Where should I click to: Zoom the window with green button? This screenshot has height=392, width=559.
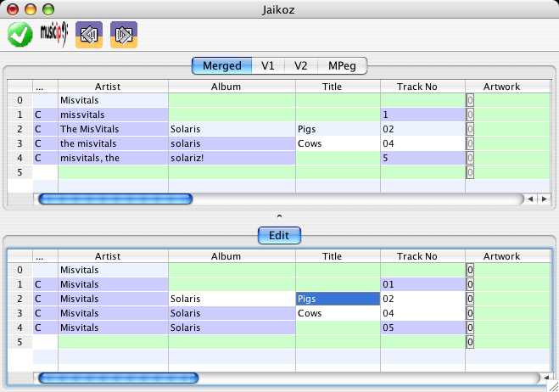[x=48, y=9]
